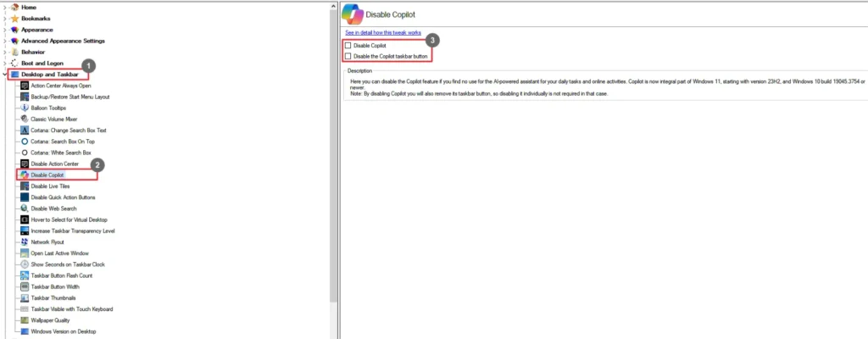Screen dimensions: 868x339
Task: Open 'See in detail how this tweak works' link
Action: tap(383, 33)
